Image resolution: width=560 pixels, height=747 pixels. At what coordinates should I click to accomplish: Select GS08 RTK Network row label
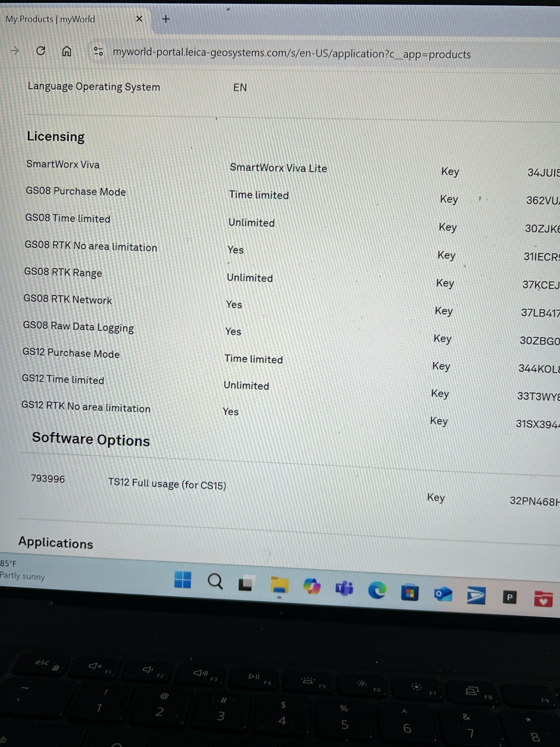[x=68, y=299]
